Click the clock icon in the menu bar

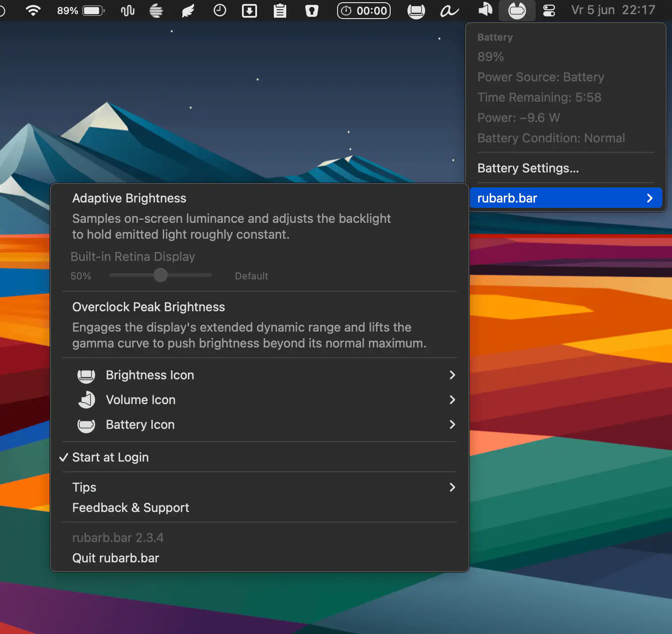click(x=220, y=10)
